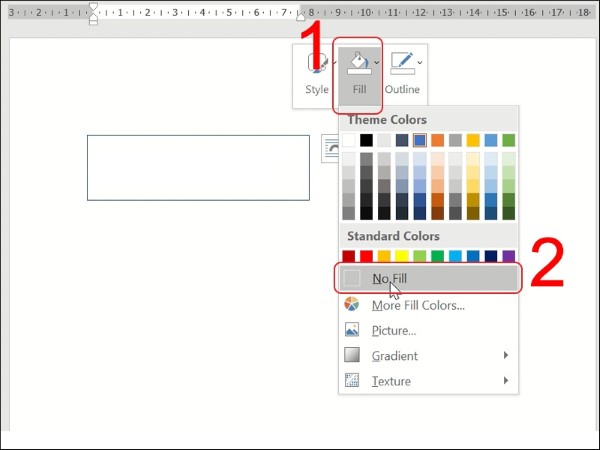Screen dimensions: 600x450
Task: Expand the Gradient submenu arrow
Action: [x=506, y=356]
